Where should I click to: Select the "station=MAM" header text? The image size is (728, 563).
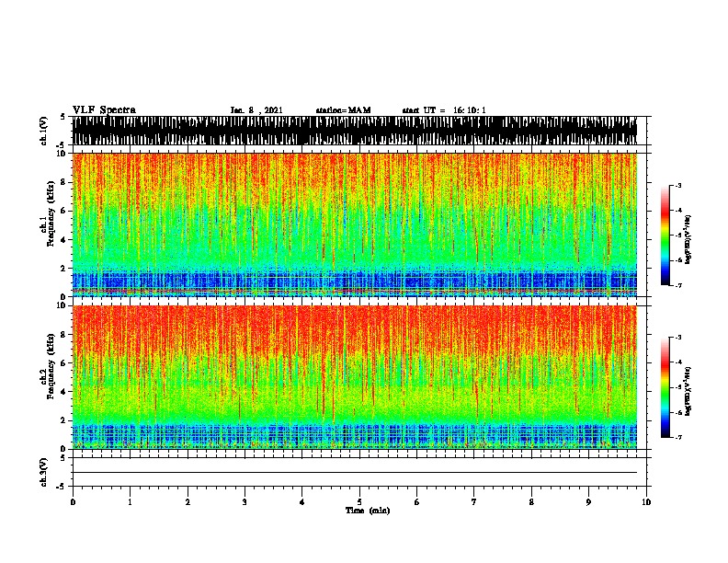[343, 110]
